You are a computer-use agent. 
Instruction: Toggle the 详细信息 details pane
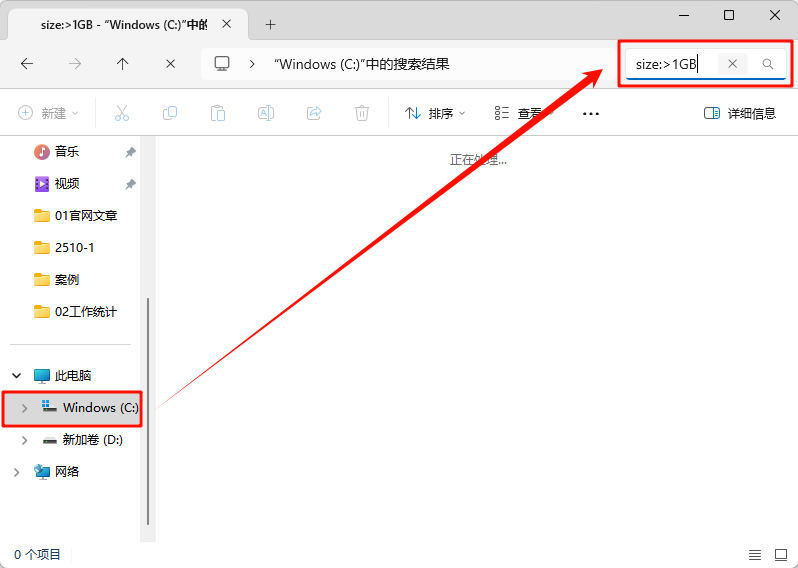tap(740, 113)
